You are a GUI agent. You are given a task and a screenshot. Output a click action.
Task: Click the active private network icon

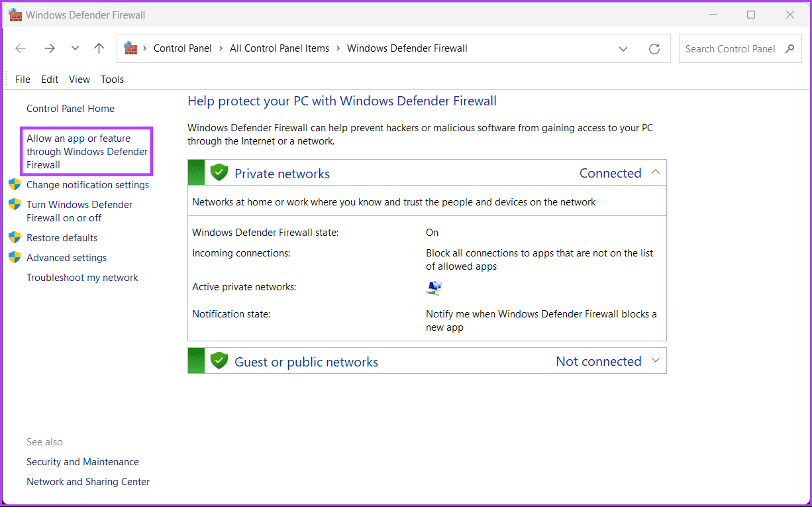pyautogui.click(x=434, y=288)
